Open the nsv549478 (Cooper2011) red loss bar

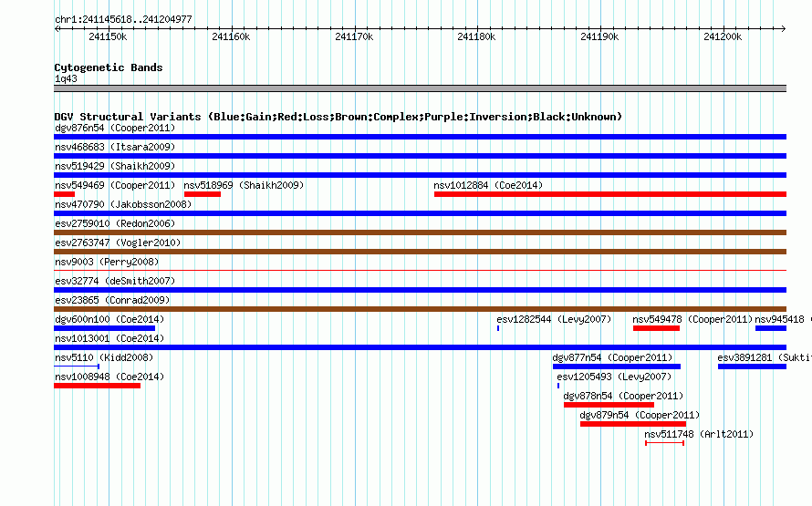(656, 328)
